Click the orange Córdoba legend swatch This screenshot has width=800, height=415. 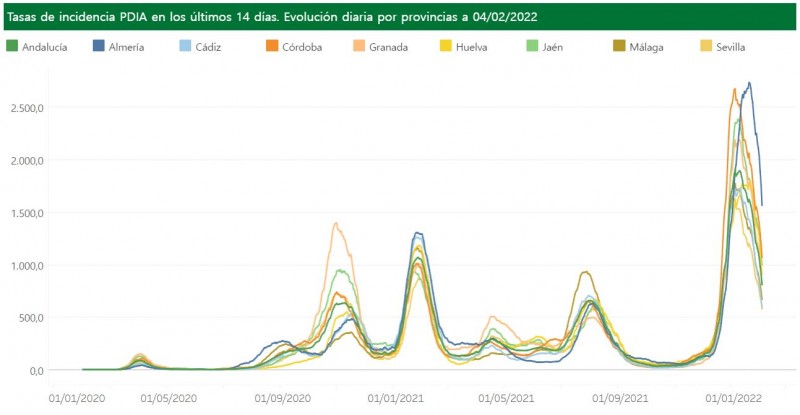(x=272, y=46)
